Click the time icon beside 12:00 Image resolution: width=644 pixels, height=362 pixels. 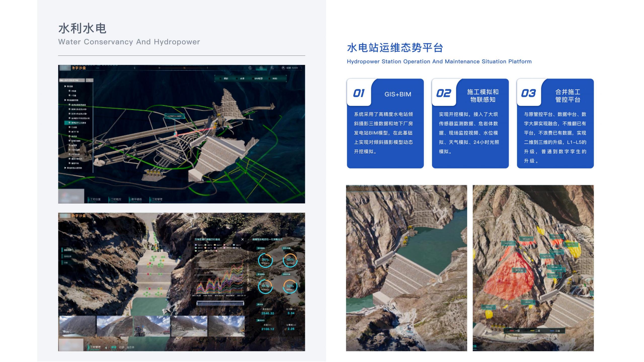[283, 68]
